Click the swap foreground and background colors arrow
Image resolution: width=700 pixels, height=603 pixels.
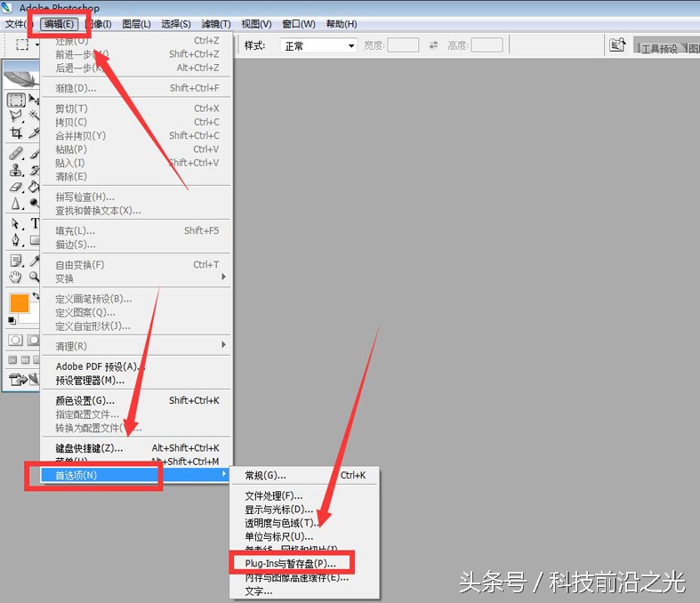click(36, 295)
